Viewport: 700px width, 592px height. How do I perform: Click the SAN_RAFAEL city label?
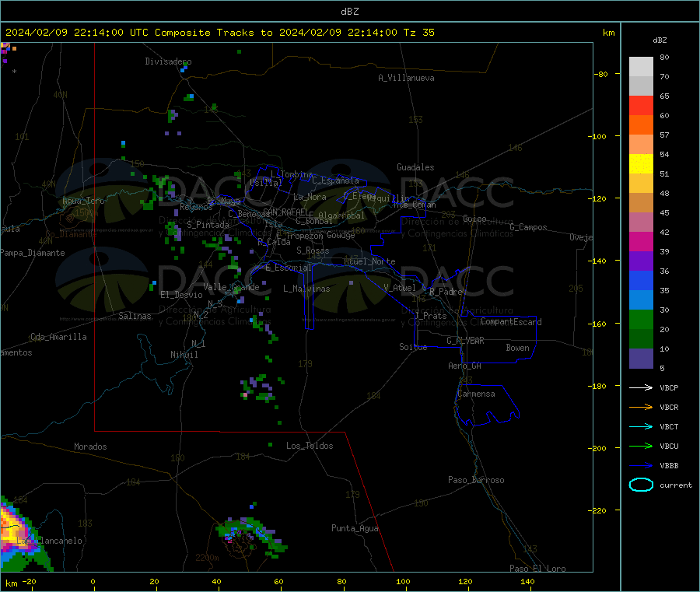[x=285, y=212]
